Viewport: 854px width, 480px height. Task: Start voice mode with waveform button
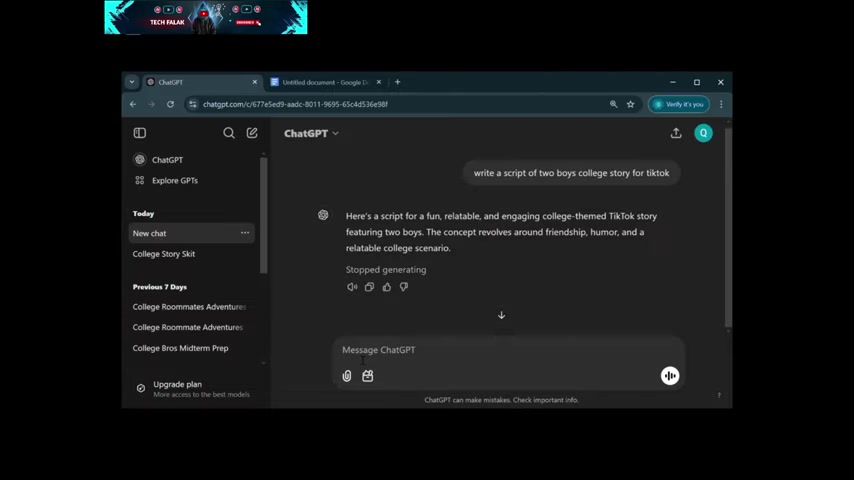670,376
